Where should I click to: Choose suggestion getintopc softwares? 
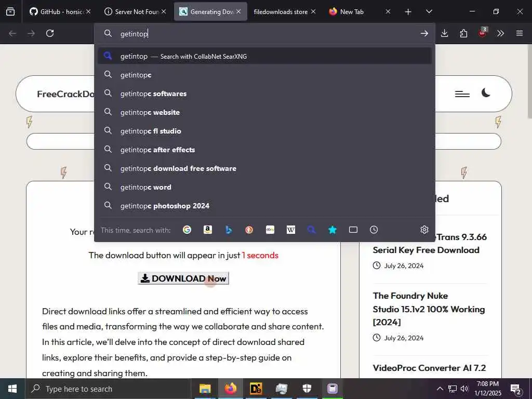(264, 94)
